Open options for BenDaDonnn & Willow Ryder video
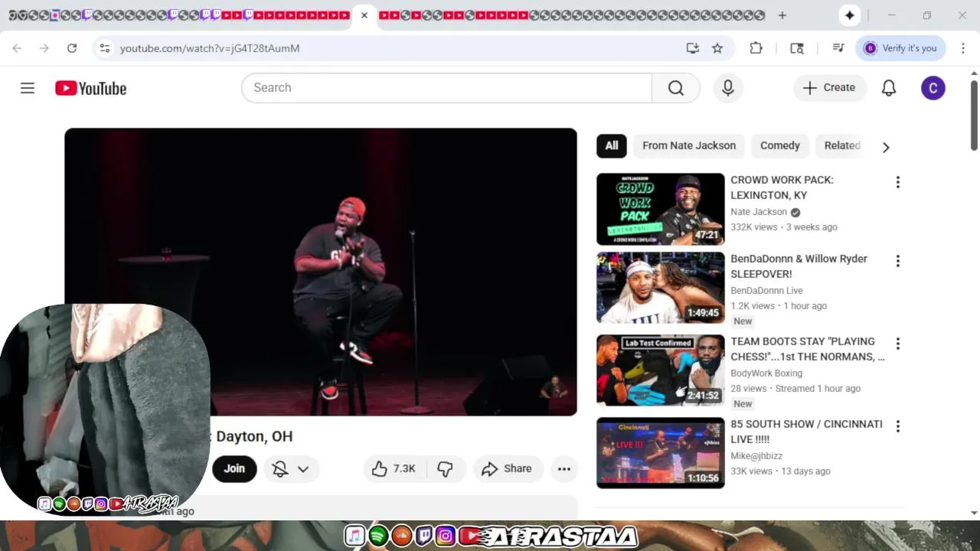This screenshot has height=551, width=980. pyautogui.click(x=897, y=261)
